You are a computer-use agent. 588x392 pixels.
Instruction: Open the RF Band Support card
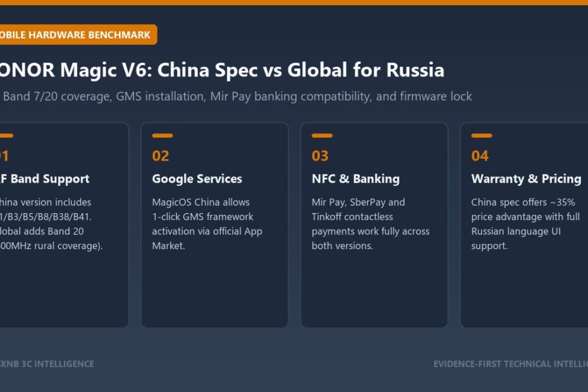pos(64,225)
